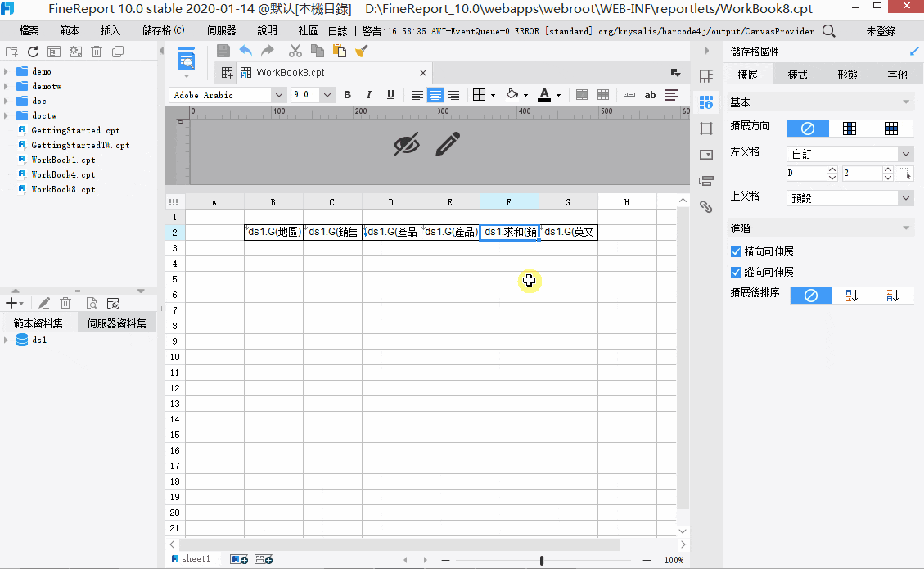Screen dimensions: 924x569
Task: Expand the ds1 dataset node
Action: pos(6,340)
